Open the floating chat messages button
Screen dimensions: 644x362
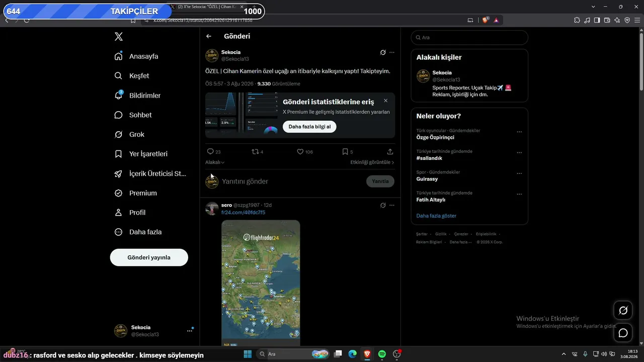623,333
